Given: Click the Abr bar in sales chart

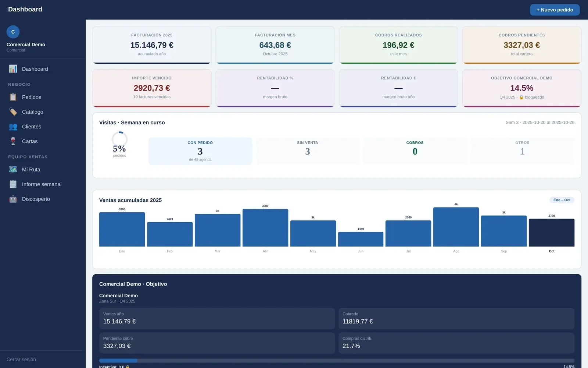Looking at the screenshot, I should pyautogui.click(x=265, y=228).
